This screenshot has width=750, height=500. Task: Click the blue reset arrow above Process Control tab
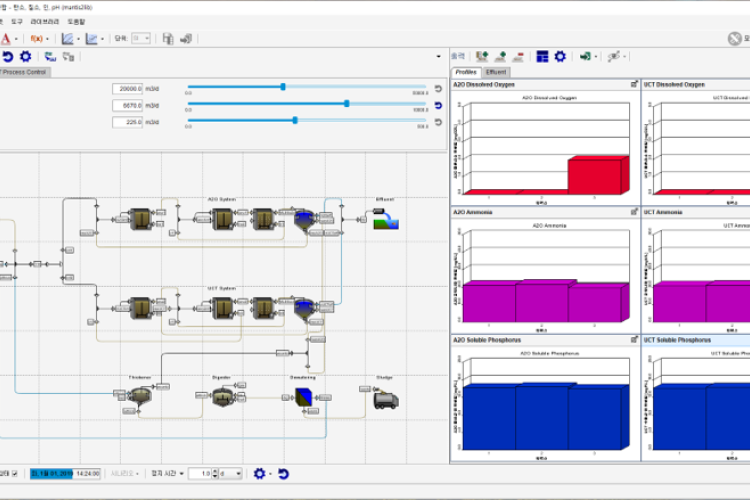[8, 56]
